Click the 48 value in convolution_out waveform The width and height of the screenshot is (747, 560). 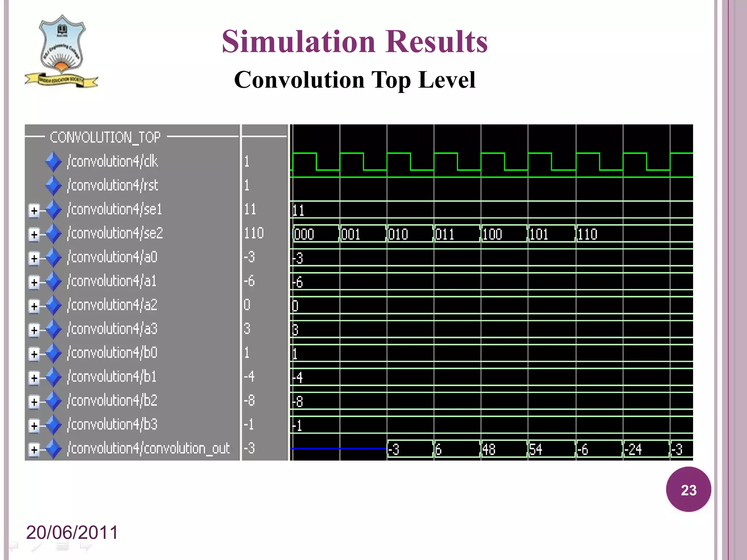(489, 450)
